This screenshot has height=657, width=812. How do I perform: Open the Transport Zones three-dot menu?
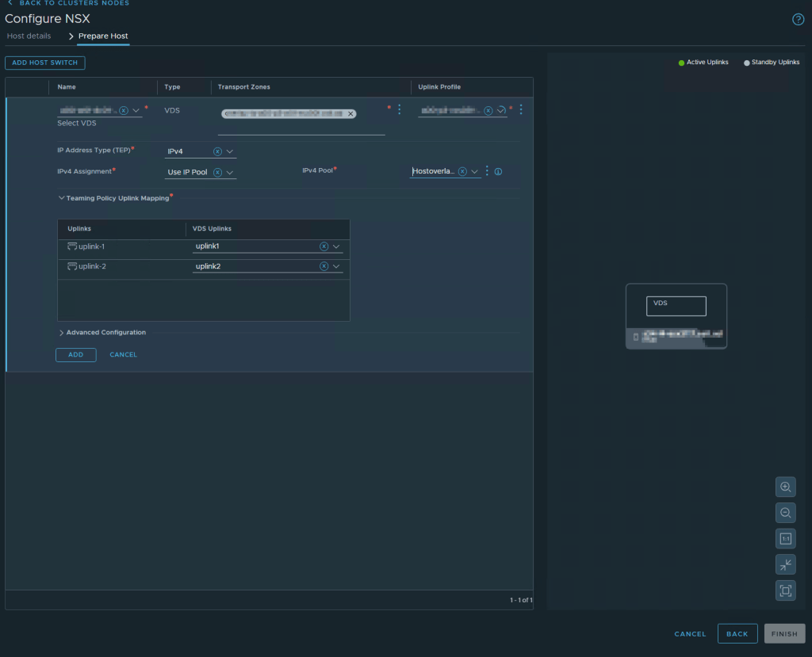(399, 109)
